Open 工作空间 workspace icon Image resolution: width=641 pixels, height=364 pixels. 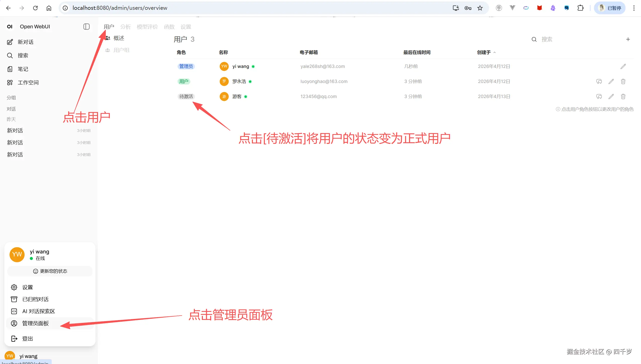point(10,82)
